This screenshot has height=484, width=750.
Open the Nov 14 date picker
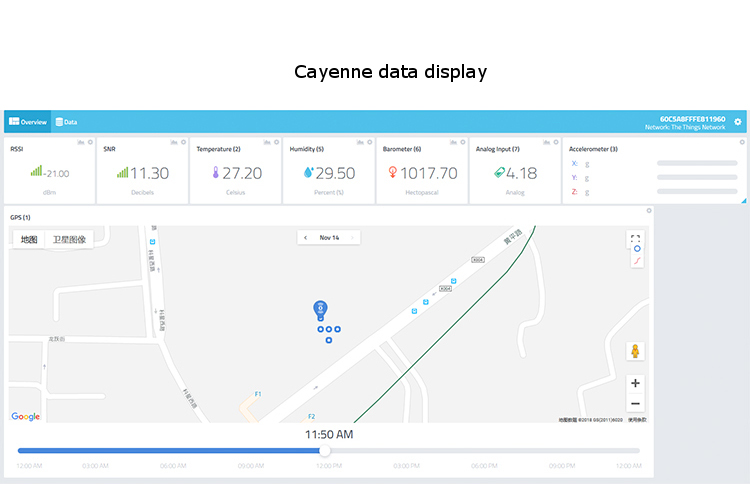tap(329, 238)
